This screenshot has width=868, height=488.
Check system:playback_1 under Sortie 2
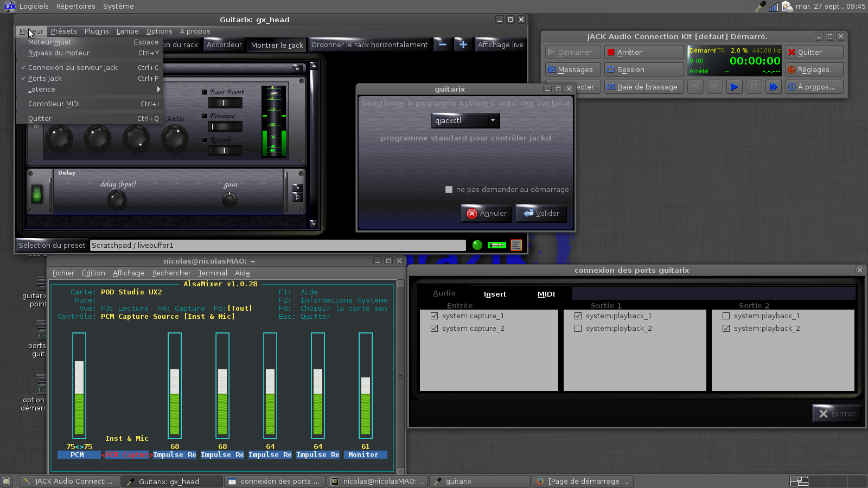click(726, 316)
